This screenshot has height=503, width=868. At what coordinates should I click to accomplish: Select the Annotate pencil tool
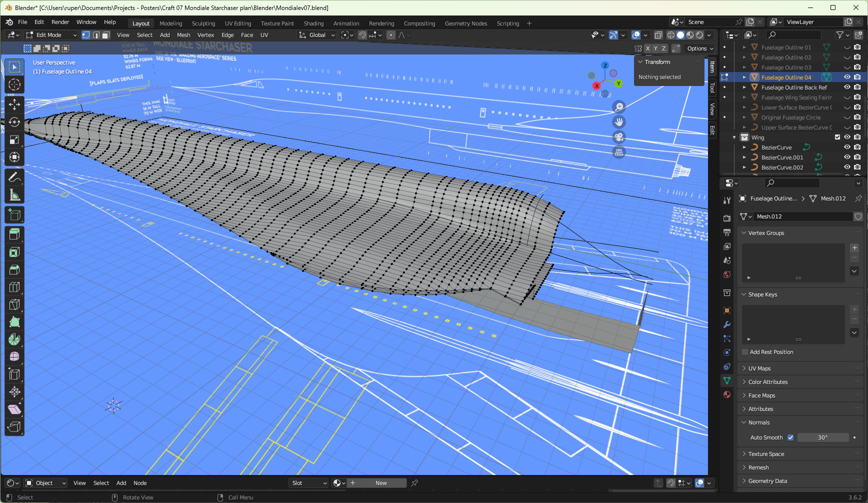(14, 177)
